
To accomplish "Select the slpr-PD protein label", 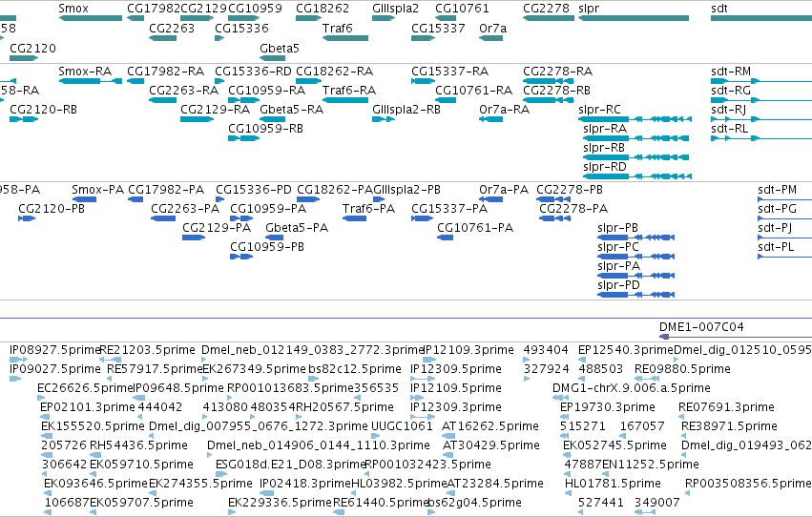I will click(619, 285).
